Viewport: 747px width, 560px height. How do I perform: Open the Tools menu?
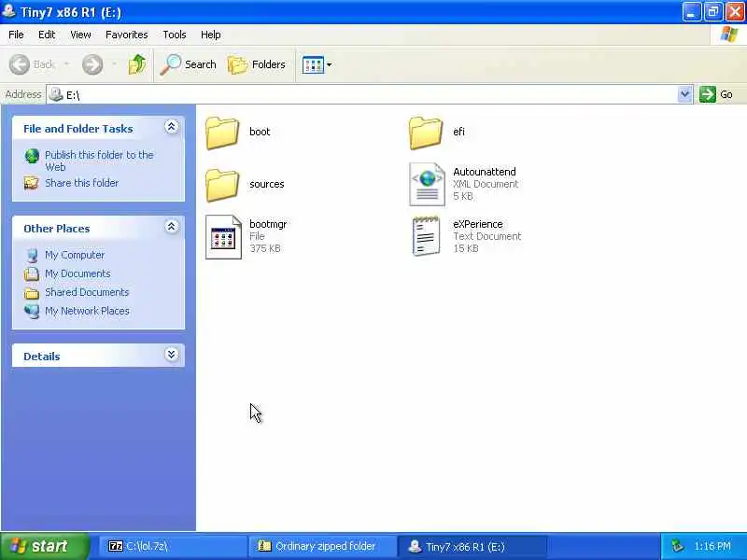point(175,35)
